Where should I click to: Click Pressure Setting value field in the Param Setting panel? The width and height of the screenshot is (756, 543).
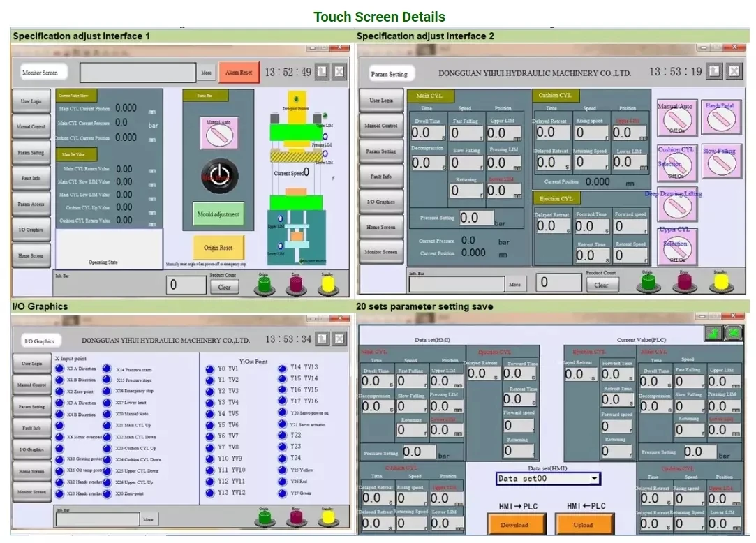coord(477,218)
